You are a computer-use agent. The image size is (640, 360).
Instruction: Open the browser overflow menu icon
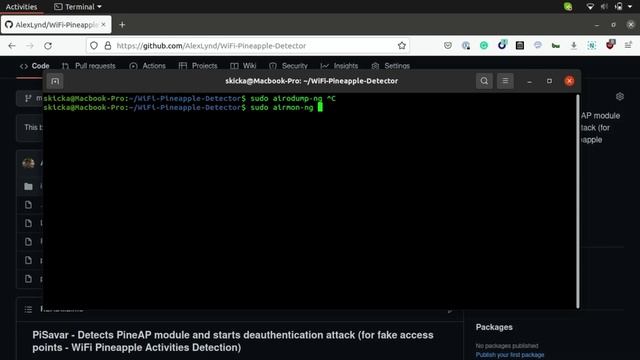(x=628, y=45)
